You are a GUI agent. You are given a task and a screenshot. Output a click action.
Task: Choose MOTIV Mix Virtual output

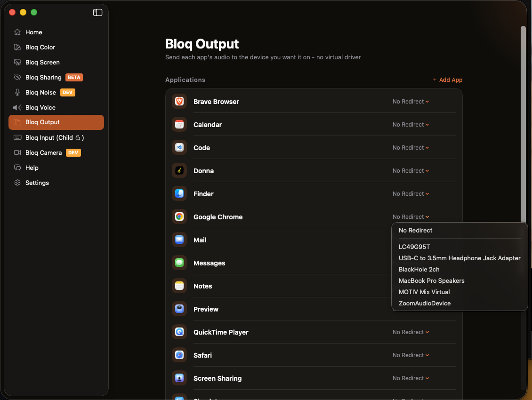point(459,292)
